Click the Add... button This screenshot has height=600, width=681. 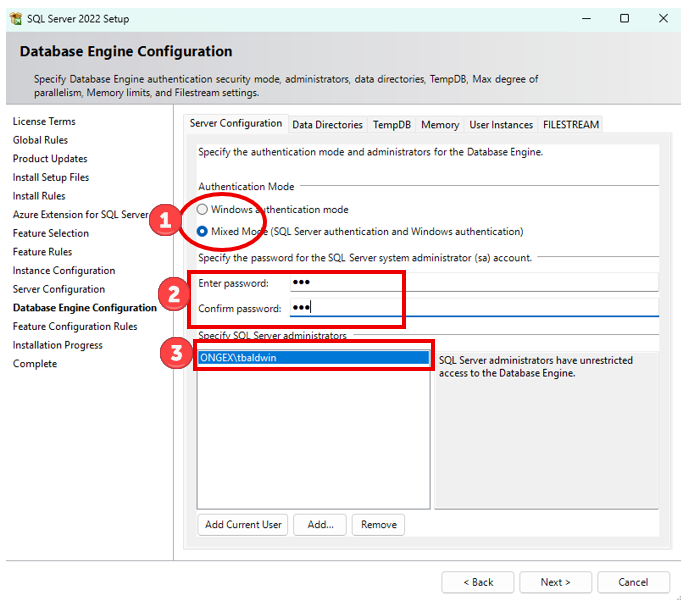tap(320, 525)
